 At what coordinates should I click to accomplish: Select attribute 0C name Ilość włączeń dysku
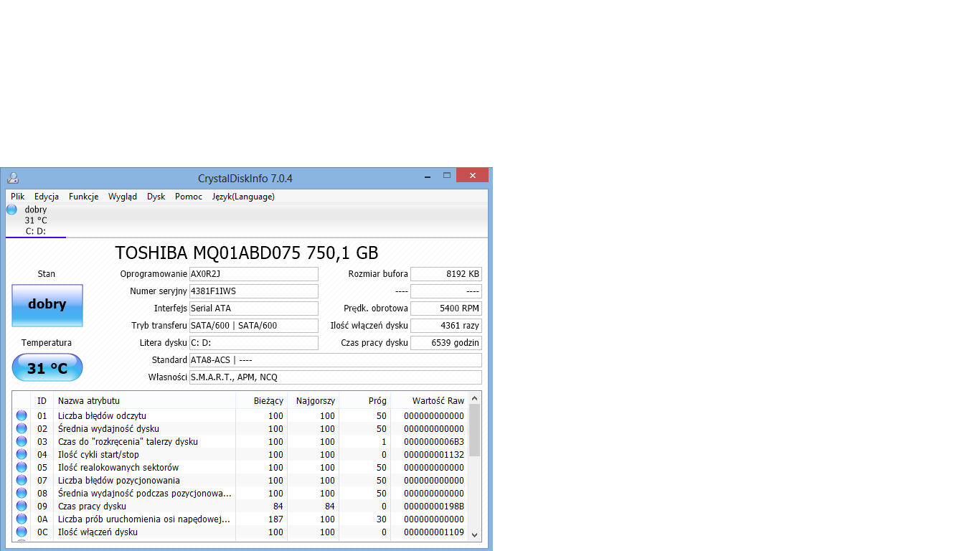(98, 532)
